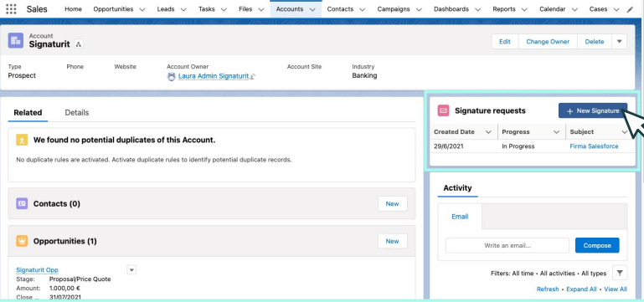
Task: Select the Activity tab
Action: pos(457,188)
